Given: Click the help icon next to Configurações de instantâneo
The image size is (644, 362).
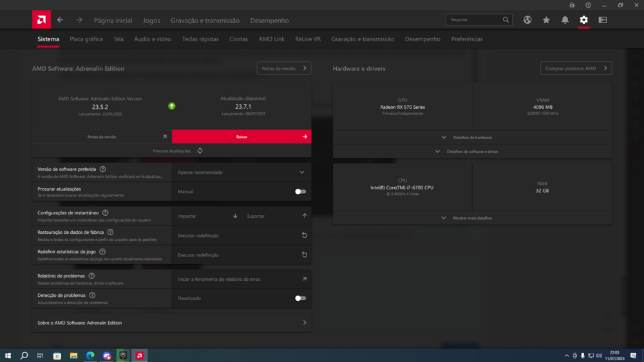Looking at the screenshot, I should [106, 213].
